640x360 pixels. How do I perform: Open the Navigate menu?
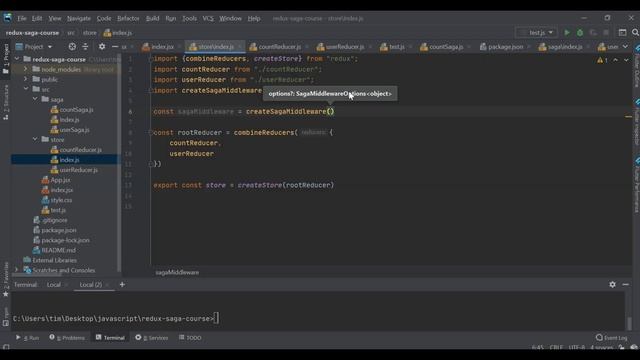pyautogui.click(x=79, y=18)
